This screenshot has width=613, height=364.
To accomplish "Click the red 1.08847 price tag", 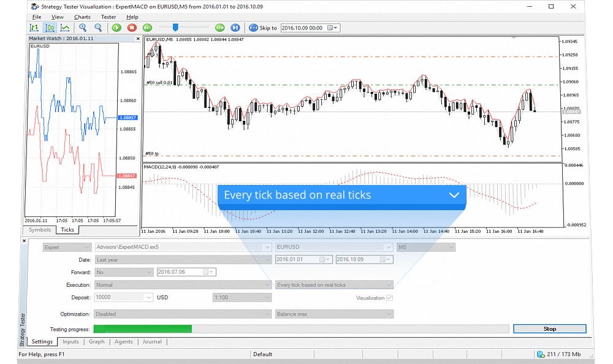I will (127, 176).
